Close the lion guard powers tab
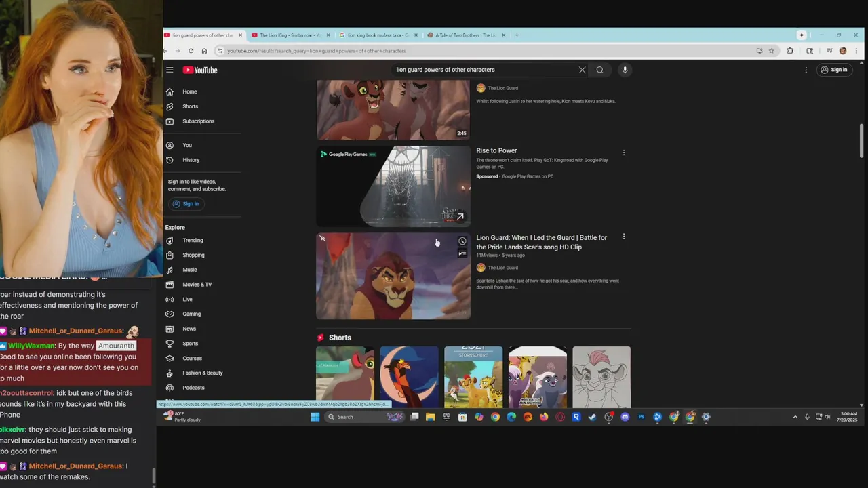The image size is (868, 488). coord(240,35)
